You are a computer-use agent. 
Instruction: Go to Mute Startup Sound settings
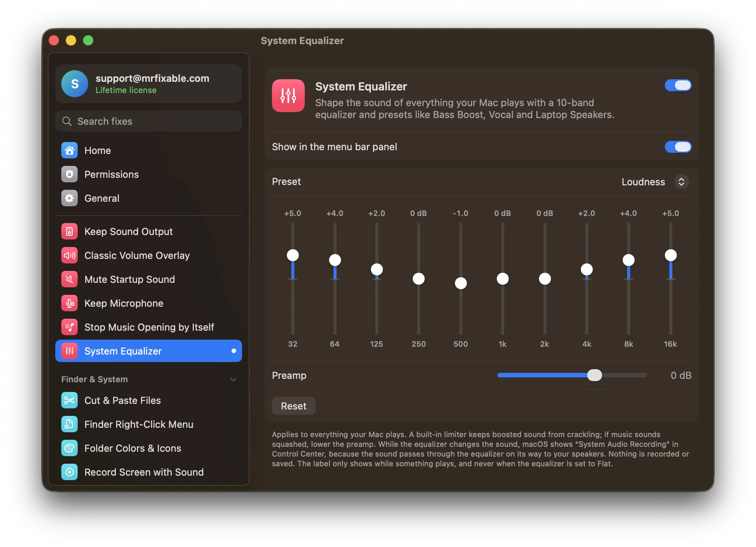click(x=149, y=279)
